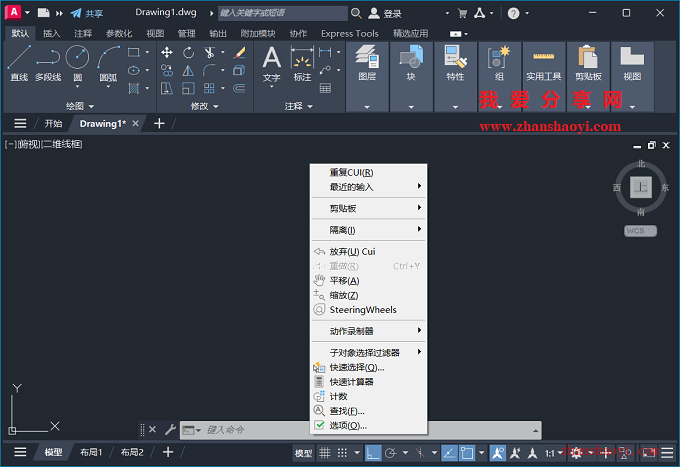
Task: Choose Options (选项) in context menu
Action: pyautogui.click(x=369, y=426)
